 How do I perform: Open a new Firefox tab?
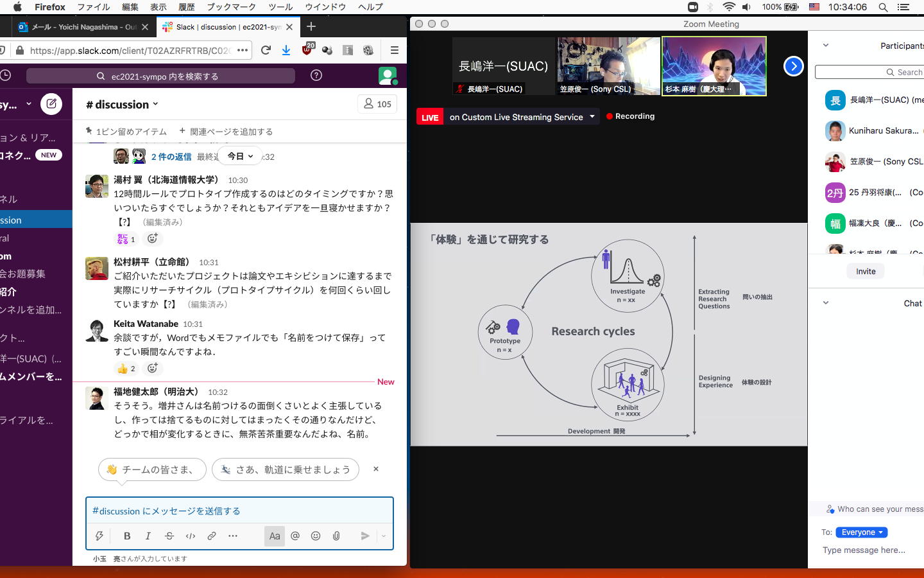click(x=311, y=26)
